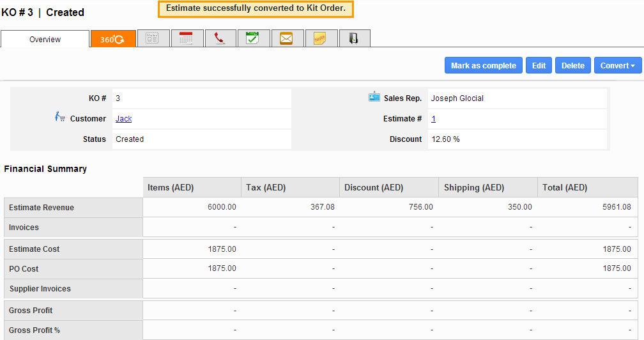Switch to the Overview tab

pos(45,40)
